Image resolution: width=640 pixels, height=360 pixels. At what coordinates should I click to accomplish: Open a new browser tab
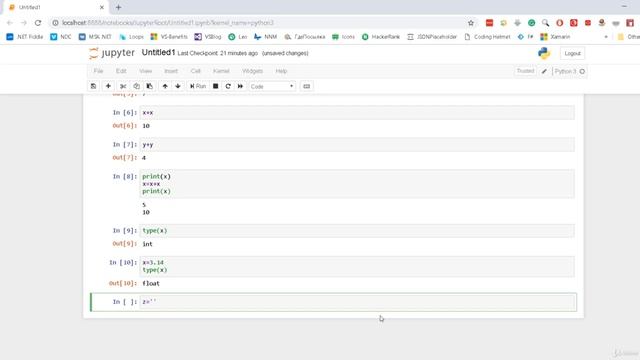tap(118, 7)
